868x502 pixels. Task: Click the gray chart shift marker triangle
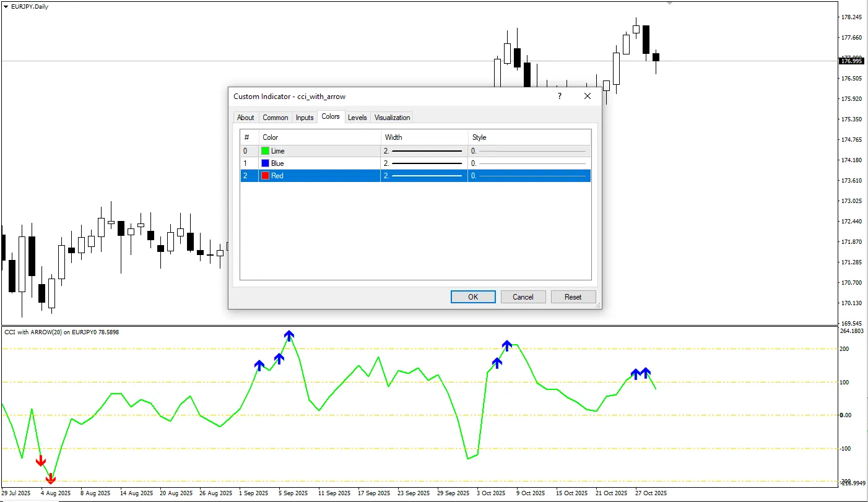point(669,3)
